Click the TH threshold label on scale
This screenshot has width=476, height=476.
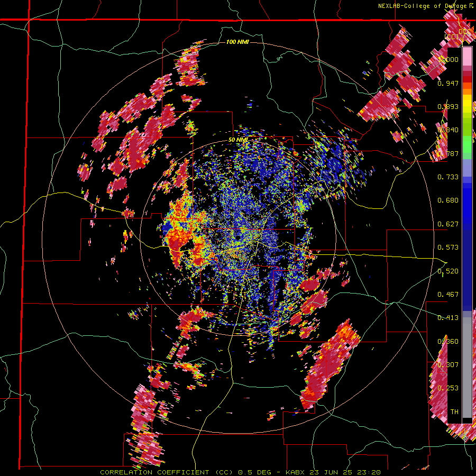point(454,412)
